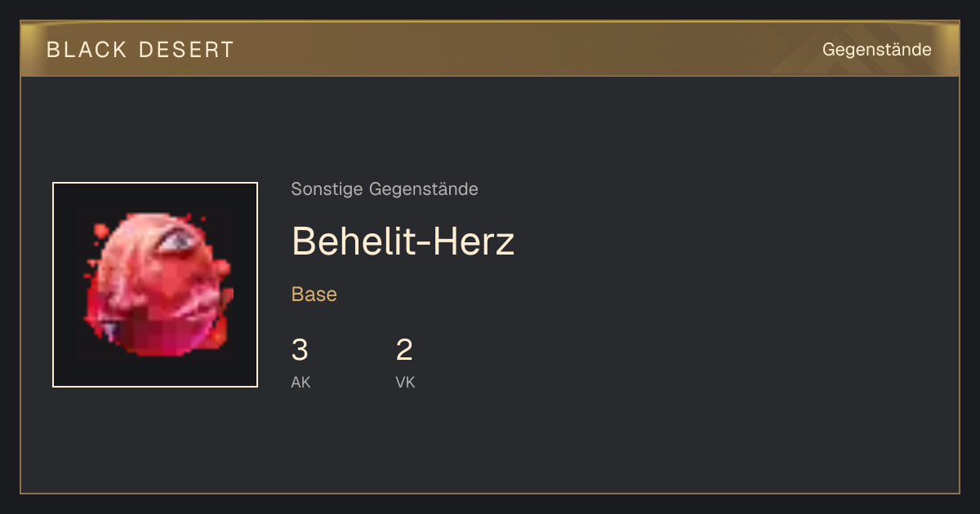The image size is (980, 514).
Task: Select the Sonstige Gegenstände category label
Action: (x=385, y=189)
